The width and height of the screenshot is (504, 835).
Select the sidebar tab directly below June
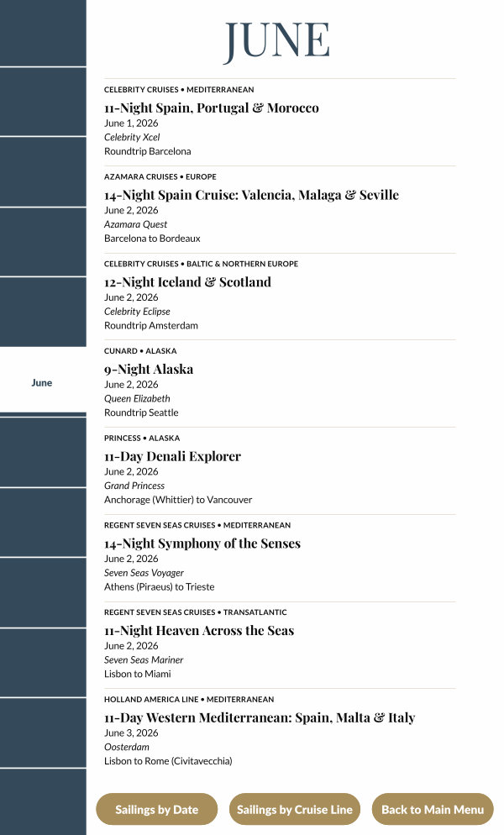coord(42,452)
